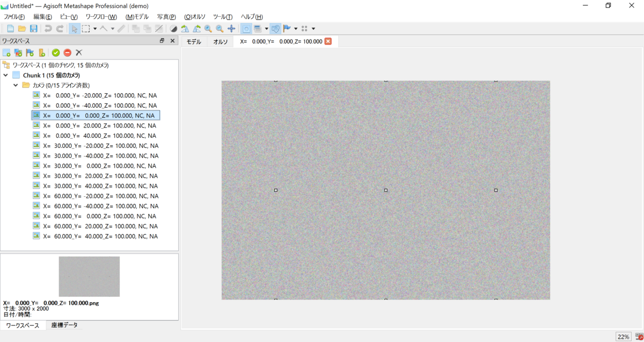Remove items with the X icon
This screenshot has height=342, width=644.
pyautogui.click(x=79, y=53)
